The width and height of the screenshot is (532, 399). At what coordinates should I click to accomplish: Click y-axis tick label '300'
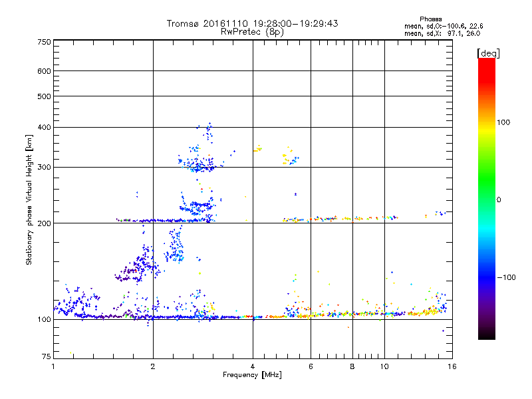coord(44,168)
